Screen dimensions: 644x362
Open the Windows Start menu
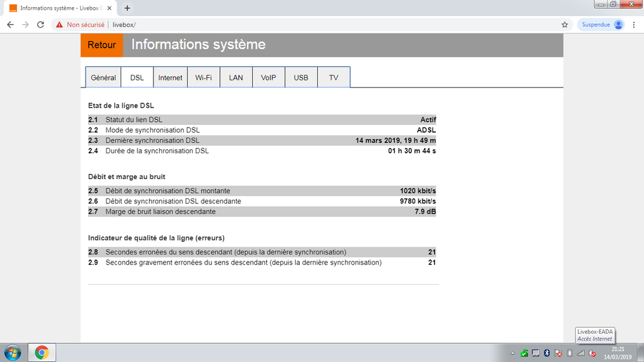point(12,352)
